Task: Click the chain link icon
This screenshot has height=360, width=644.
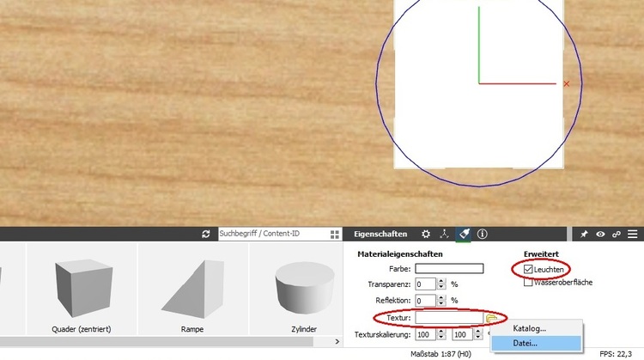Action: 616,235
